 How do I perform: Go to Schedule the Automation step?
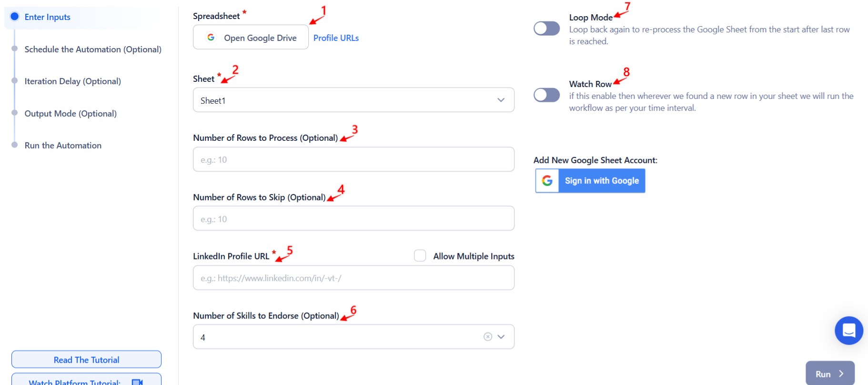pos(93,49)
